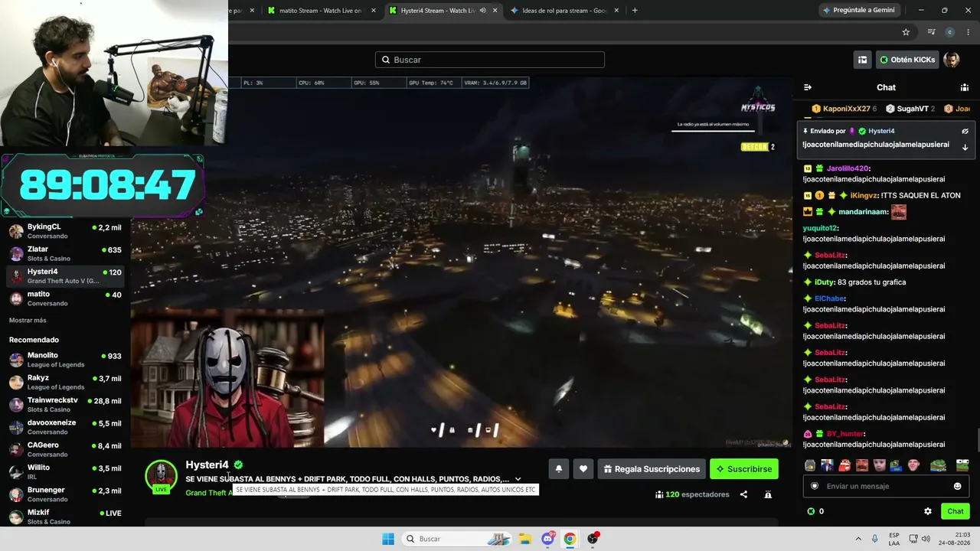The height and width of the screenshot is (551, 980).
Task: Open davooxeneize recommended channel
Action: (x=65, y=427)
